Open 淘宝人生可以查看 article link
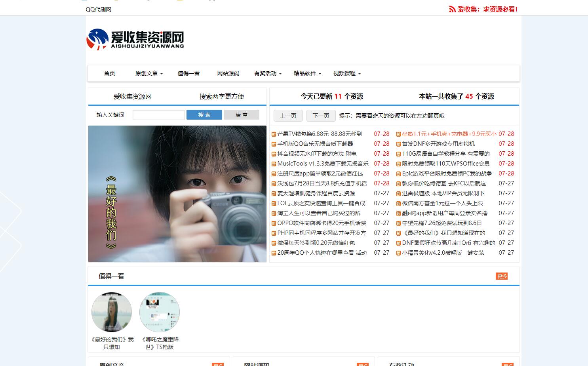This screenshot has width=588, height=366. coord(319,213)
